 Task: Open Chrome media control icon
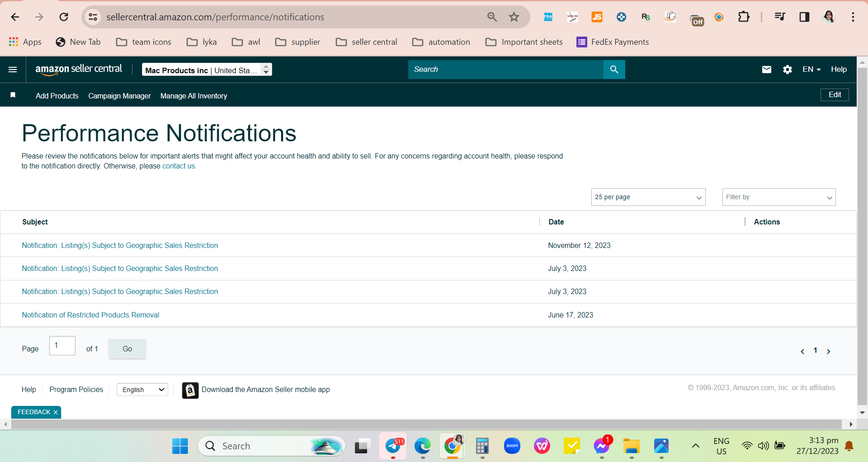780,17
